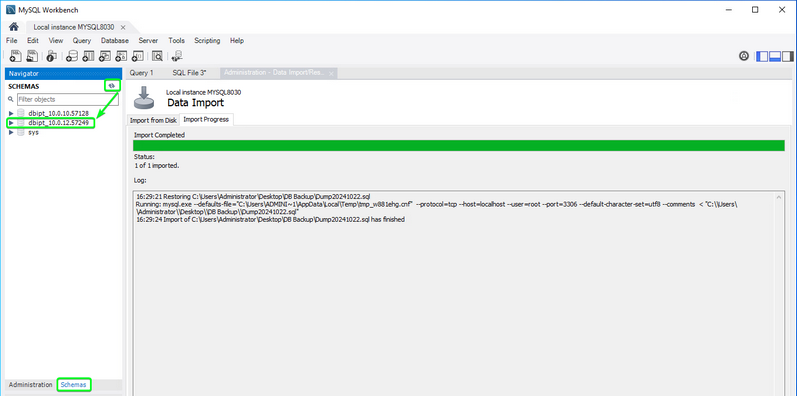Toggle the left sidebar panel visibility
797x396 pixels.
tap(762, 56)
